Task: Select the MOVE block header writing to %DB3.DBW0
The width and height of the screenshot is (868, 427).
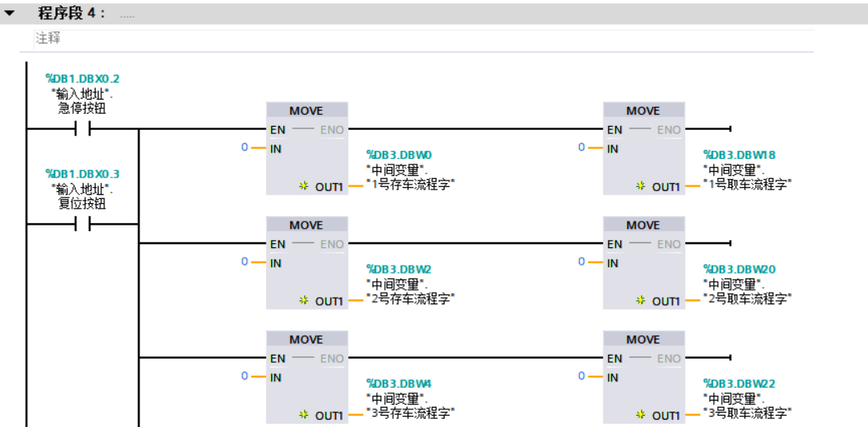Action: 306,111
